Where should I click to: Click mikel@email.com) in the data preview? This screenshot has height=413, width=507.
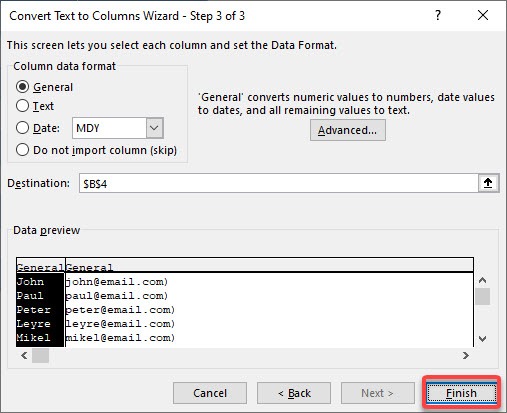(x=120, y=338)
